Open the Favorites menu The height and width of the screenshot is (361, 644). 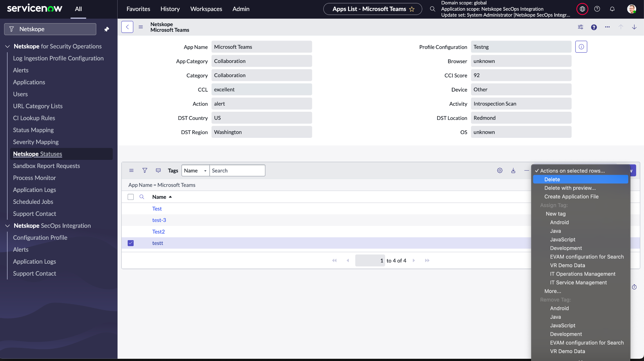point(138,9)
